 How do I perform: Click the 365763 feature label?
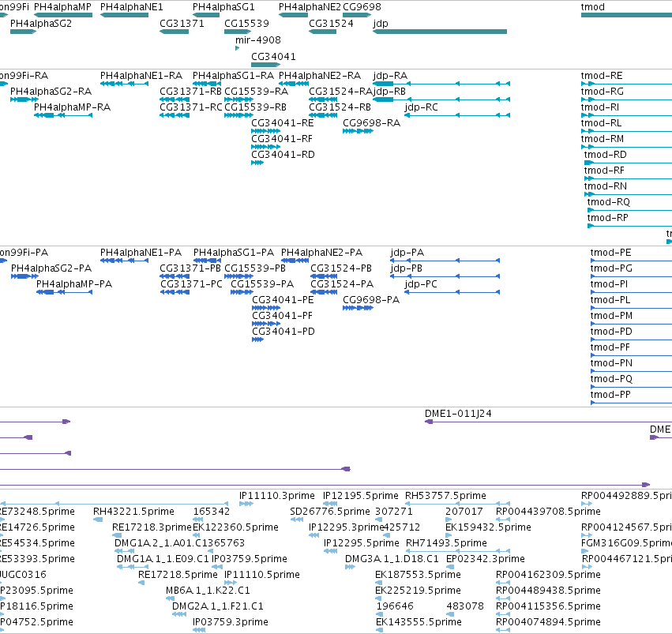pyautogui.click(x=227, y=543)
